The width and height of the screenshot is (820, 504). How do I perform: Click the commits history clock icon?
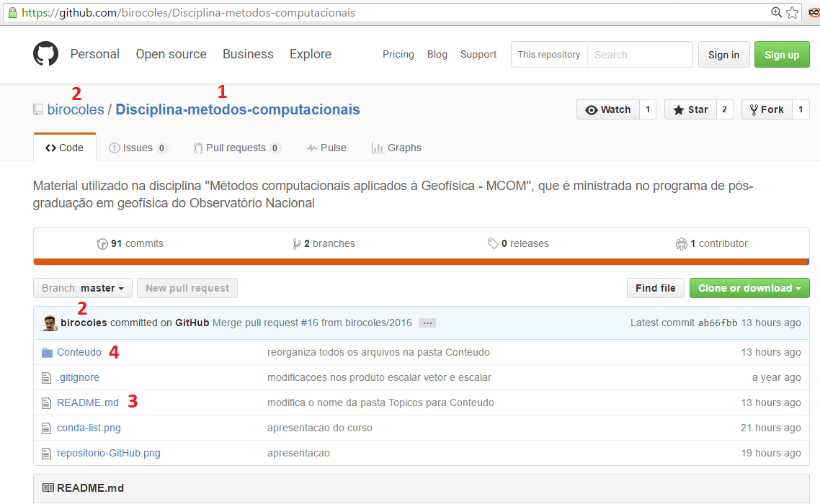pyautogui.click(x=102, y=243)
